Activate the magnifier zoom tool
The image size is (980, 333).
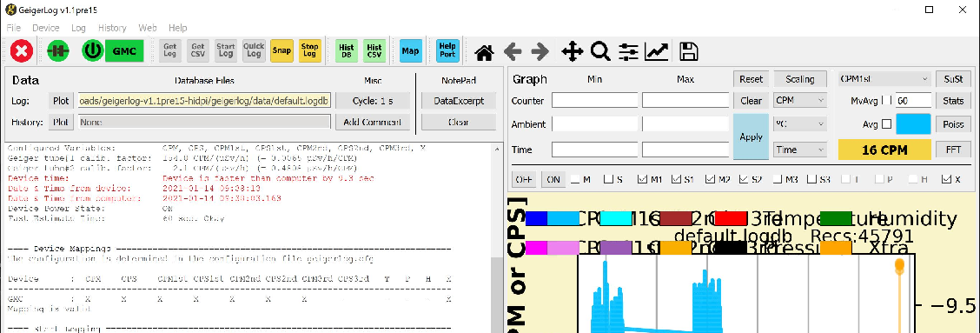(600, 52)
